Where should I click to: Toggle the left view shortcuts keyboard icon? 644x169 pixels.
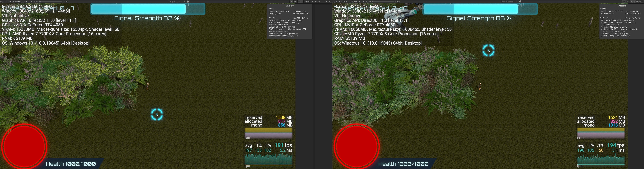pos(296,1)
